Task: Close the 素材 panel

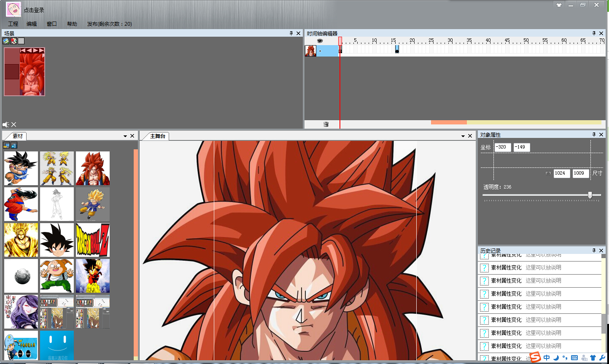Action: point(132,136)
